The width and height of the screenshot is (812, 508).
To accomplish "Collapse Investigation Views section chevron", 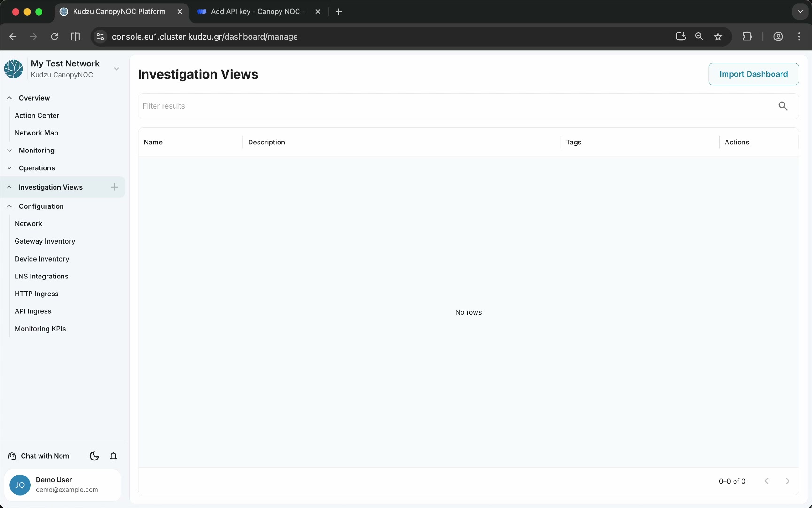I will click(x=9, y=187).
